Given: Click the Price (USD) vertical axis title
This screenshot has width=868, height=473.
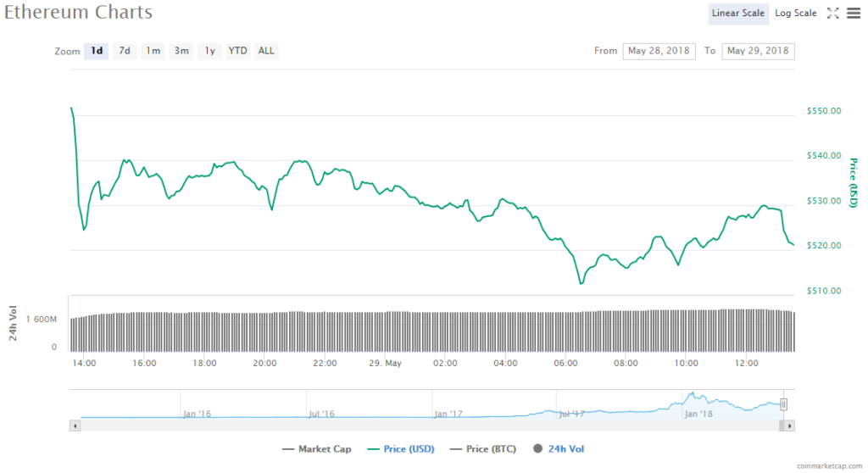Looking at the screenshot, I should point(853,183).
